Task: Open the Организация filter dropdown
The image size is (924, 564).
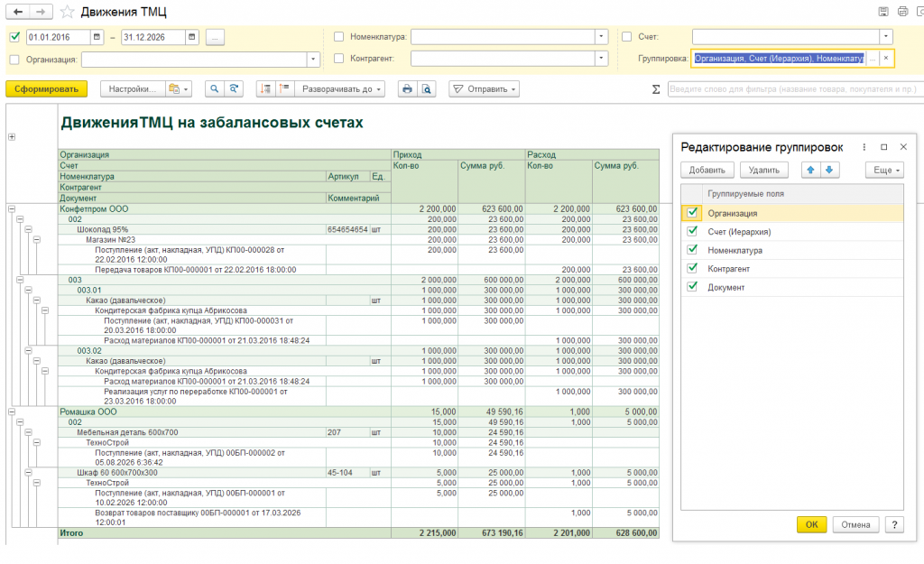Action: (313, 60)
